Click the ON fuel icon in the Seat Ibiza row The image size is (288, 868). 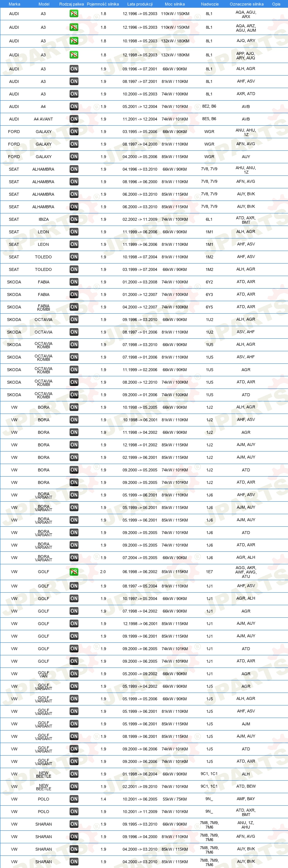[x=74, y=219]
